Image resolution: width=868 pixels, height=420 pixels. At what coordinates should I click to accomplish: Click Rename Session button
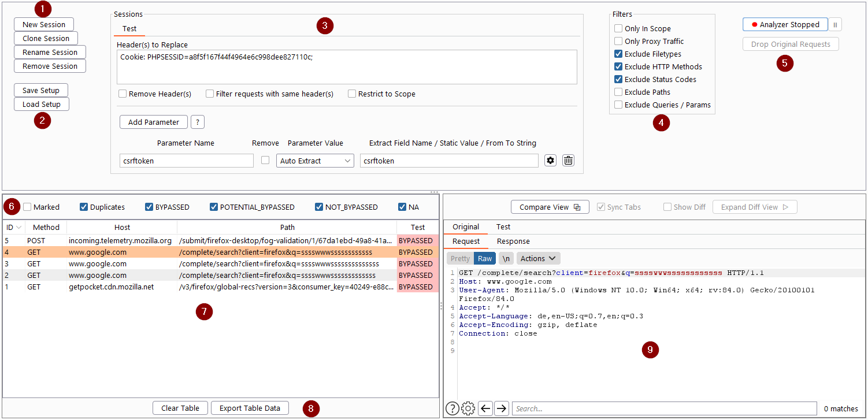(50, 52)
